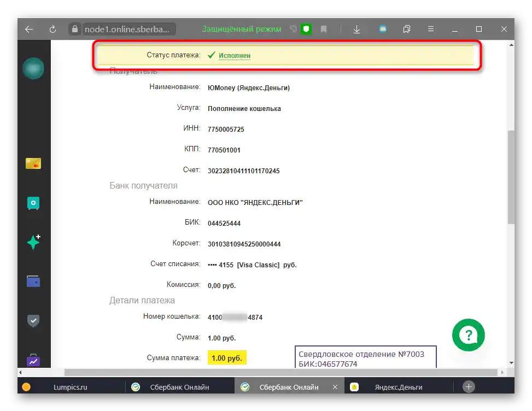Go back with the browser back arrow
Screen dimensions: 532x411
(29, 29)
